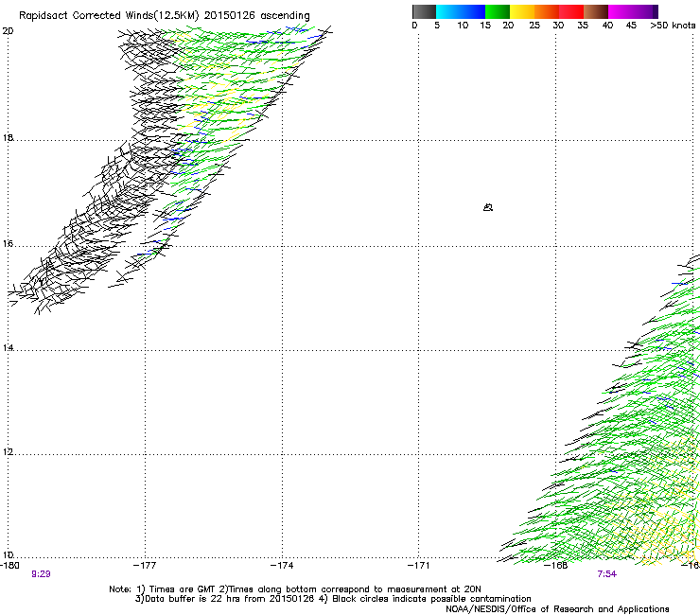The width and height of the screenshot is (700, 615).
Task: Click the purple swath time '7:54'
Action: (606, 574)
